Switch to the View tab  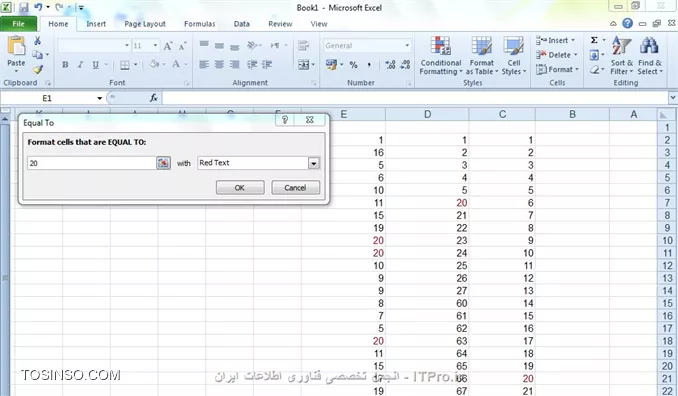click(x=319, y=24)
